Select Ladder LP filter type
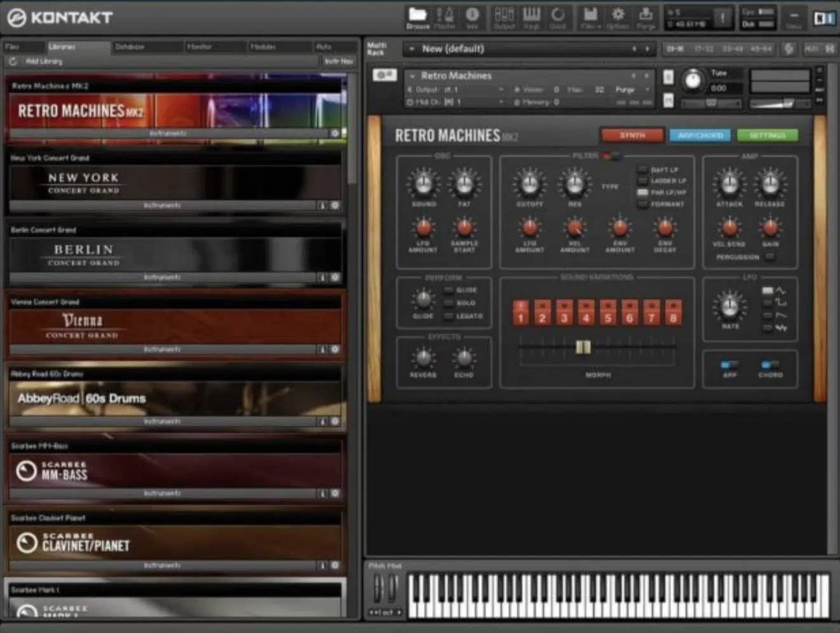This screenshot has width=840, height=633. [642, 181]
